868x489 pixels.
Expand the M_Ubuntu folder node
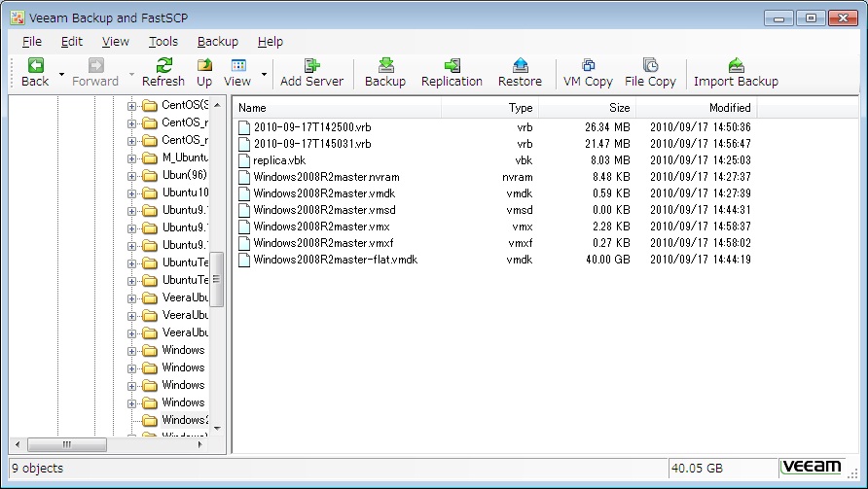coord(131,158)
